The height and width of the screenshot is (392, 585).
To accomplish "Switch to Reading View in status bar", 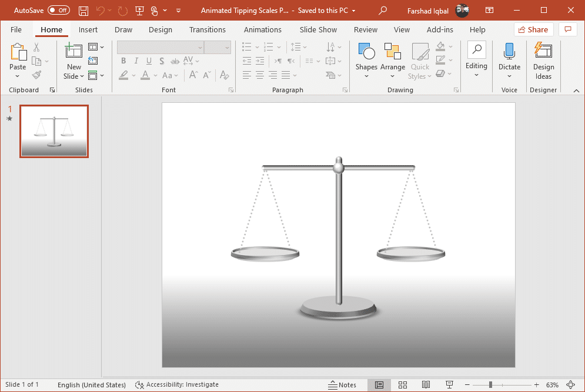I will (426, 385).
